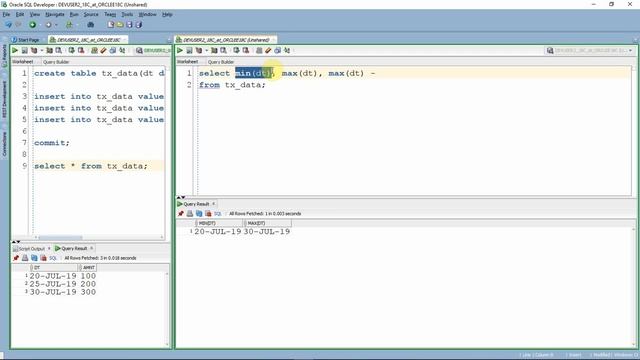The width and height of the screenshot is (640, 360).
Task: Rollback changes from left worksheet toolbar
Action: click(x=81, y=50)
